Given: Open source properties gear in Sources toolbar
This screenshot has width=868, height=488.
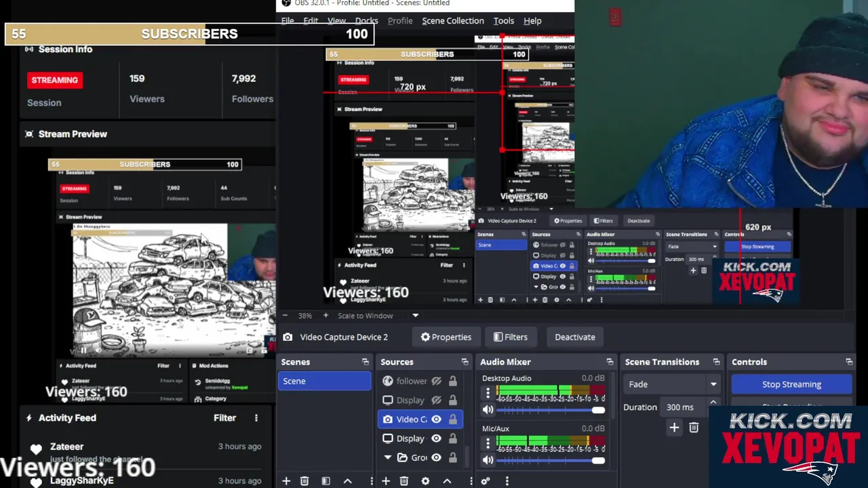Looking at the screenshot, I should coord(425,481).
